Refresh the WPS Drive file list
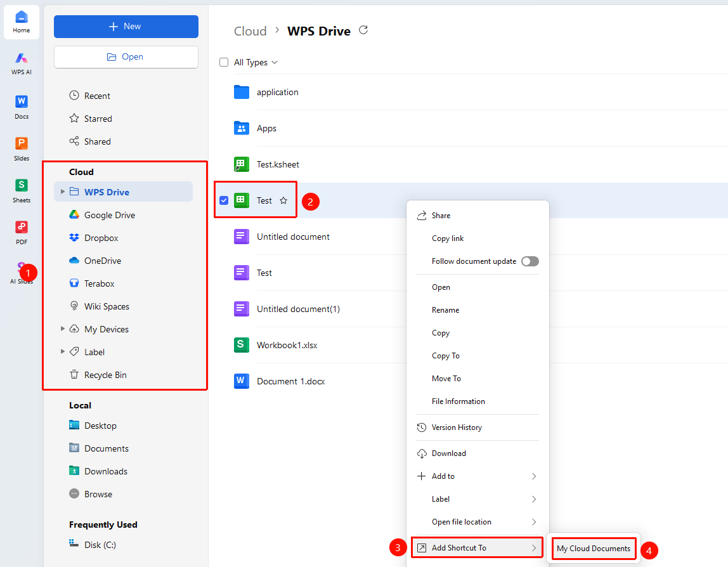Viewport: 728px width, 567px height. pos(363,30)
